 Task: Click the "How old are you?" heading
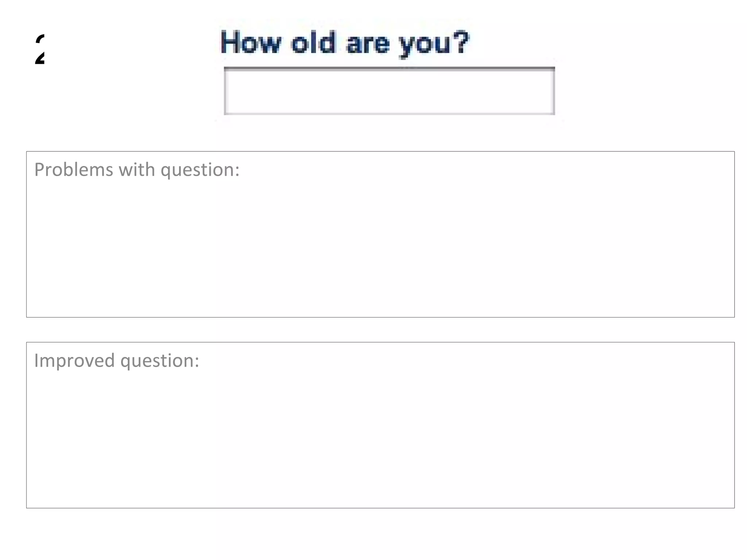click(344, 43)
